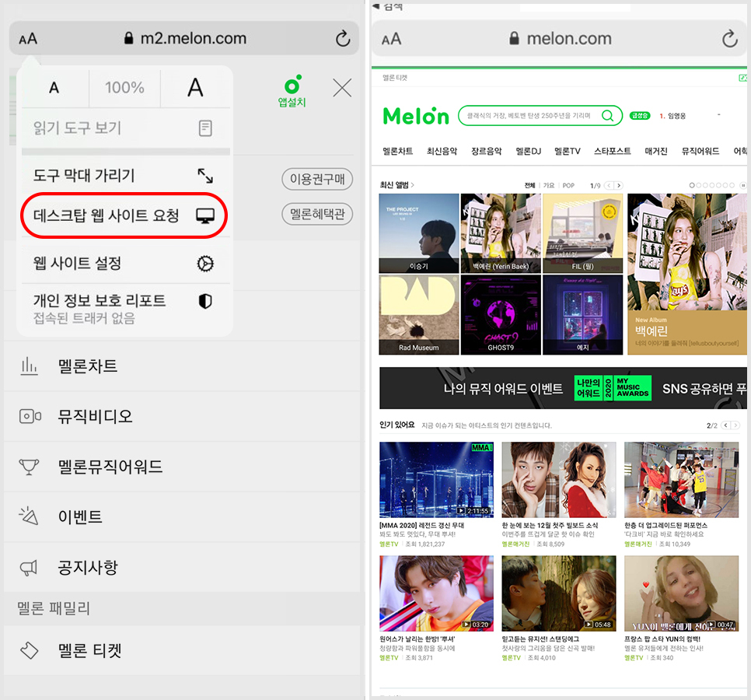The width and height of the screenshot is (751, 700).
Task: Open FIL (필) album thumbnail
Action: [583, 233]
